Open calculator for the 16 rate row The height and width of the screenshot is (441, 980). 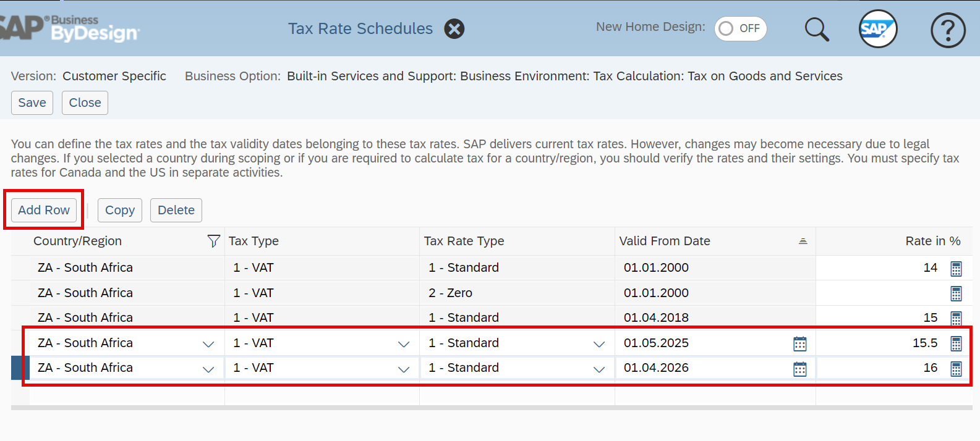click(x=956, y=369)
